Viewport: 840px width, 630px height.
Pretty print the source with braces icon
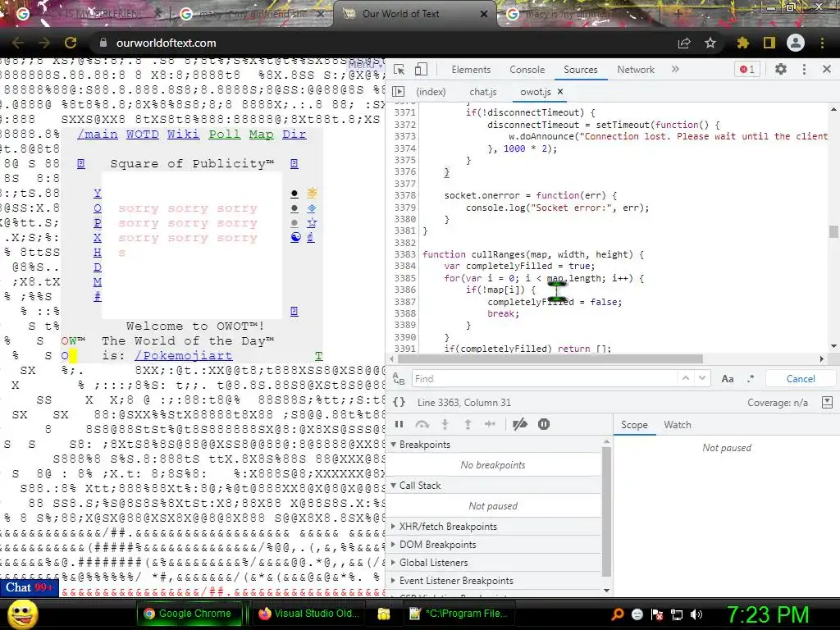pos(399,402)
